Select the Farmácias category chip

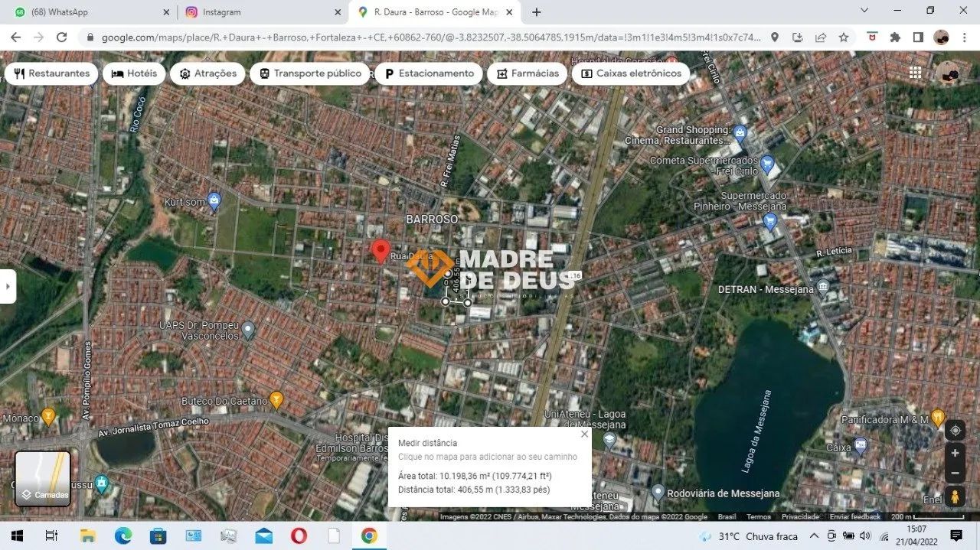coord(528,73)
